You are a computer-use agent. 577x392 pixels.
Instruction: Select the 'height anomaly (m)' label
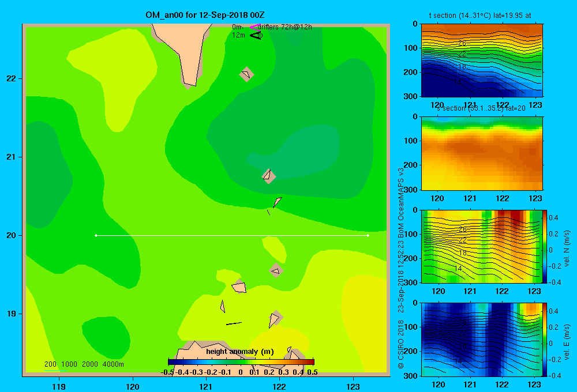coord(240,352)
